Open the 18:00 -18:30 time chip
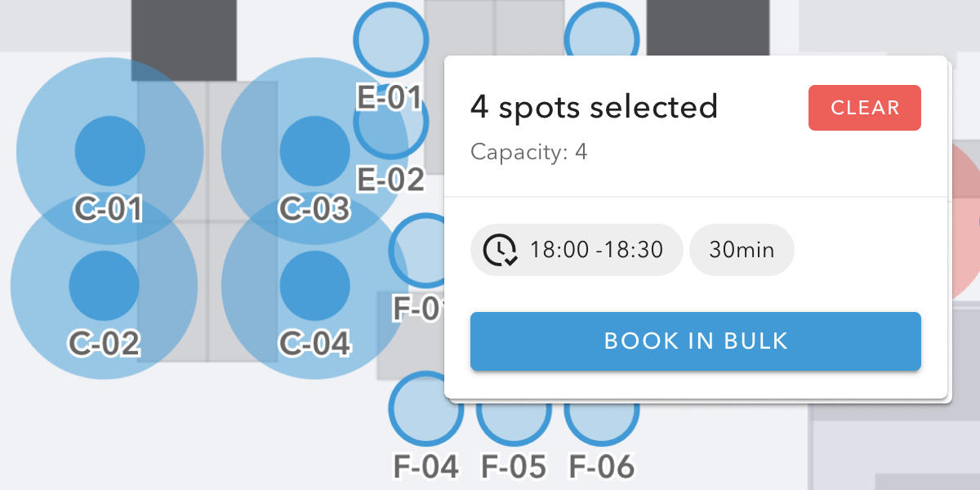This screenshot has width=980, height=490. 576,250
